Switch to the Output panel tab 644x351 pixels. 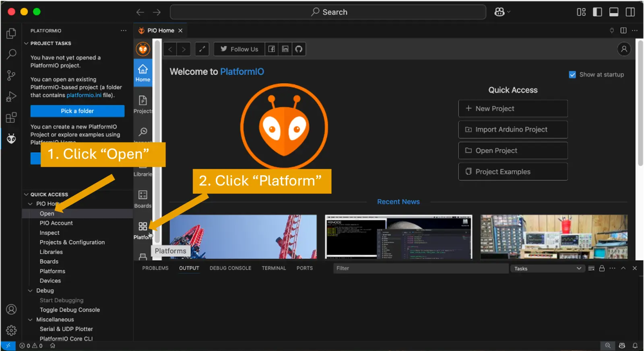point(189,268)
